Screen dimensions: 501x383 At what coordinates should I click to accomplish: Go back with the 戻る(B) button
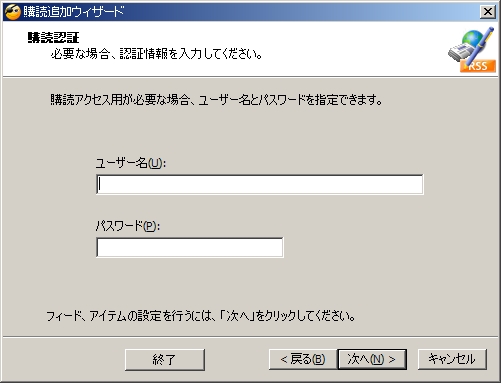(x=303, y=359)
